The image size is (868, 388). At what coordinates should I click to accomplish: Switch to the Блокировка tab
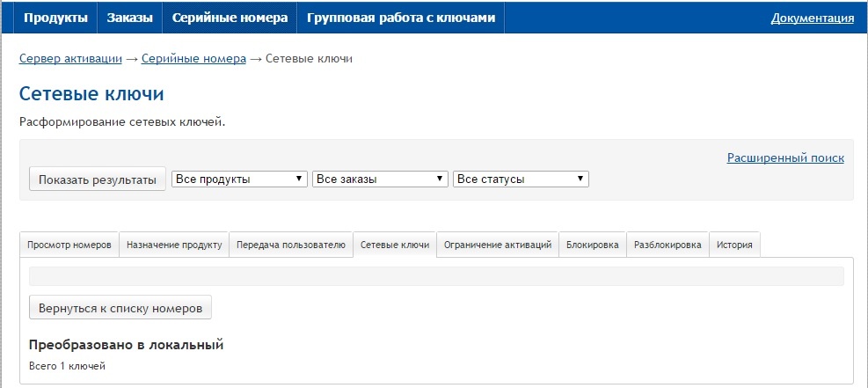593,245
